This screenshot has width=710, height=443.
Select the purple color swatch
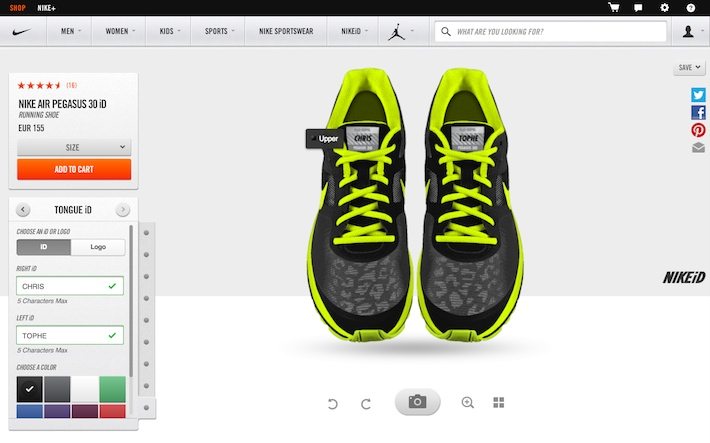[57, 411]
